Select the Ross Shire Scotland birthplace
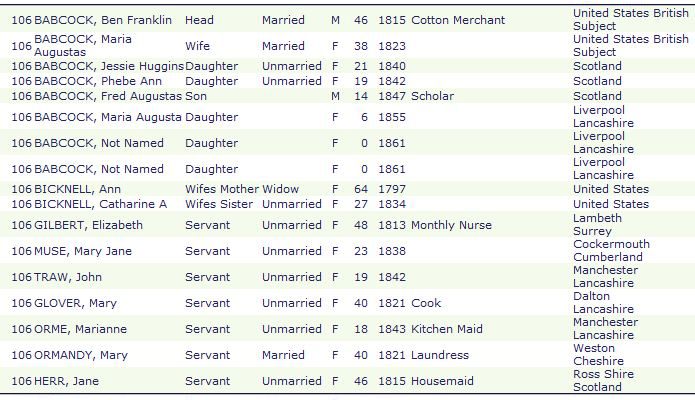The width and height of the screenshot is (695, 400). 603,381
